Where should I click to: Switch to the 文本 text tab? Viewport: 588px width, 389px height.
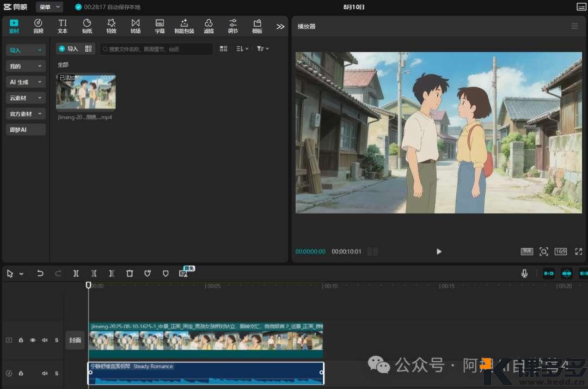click(63, 26)
